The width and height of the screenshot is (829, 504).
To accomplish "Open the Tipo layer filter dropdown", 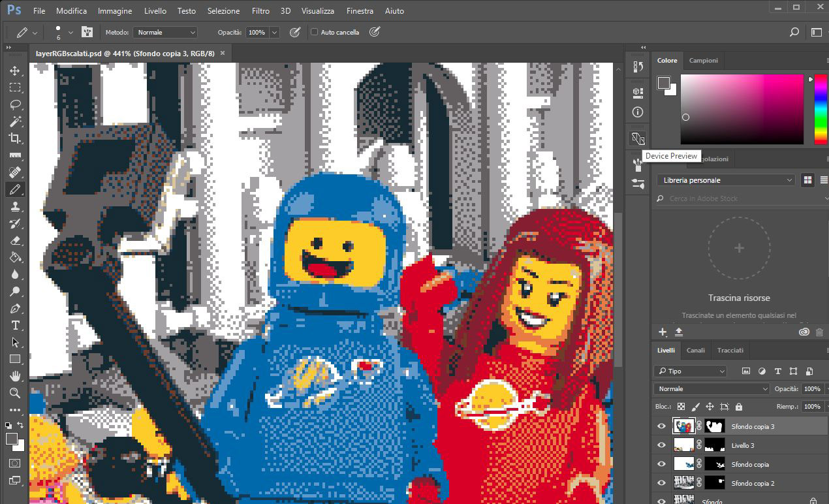I will (691, 371).
